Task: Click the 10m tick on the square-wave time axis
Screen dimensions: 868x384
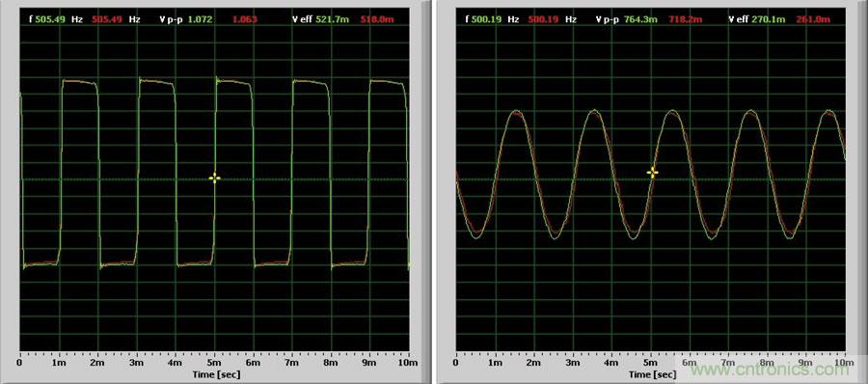Action: [409, 363]
